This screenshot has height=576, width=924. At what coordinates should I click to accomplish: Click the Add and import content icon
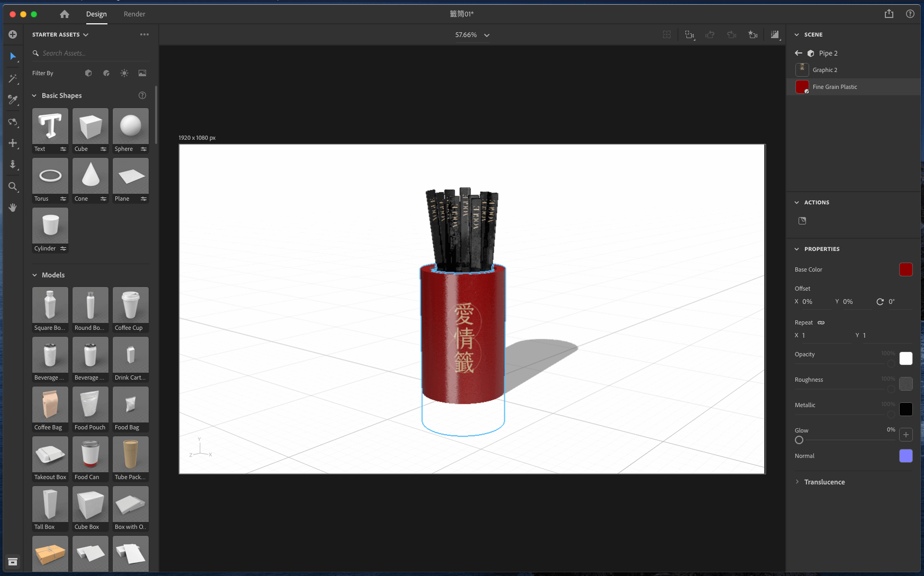coord(13,34)
